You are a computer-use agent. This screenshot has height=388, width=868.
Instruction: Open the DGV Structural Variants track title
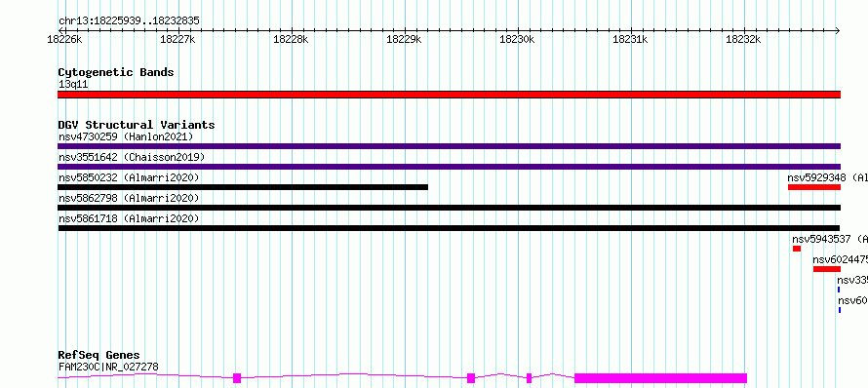[x=137, y=125]
